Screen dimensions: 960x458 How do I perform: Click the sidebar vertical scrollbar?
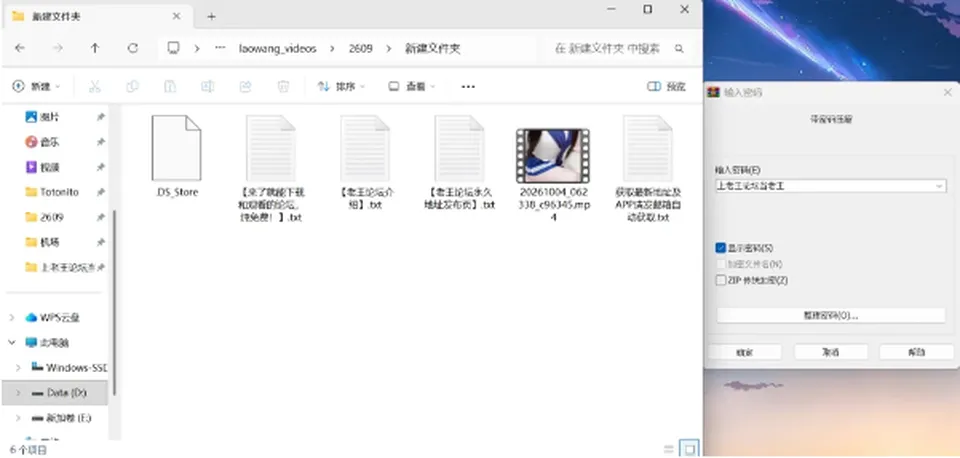[x=114, y=303]
